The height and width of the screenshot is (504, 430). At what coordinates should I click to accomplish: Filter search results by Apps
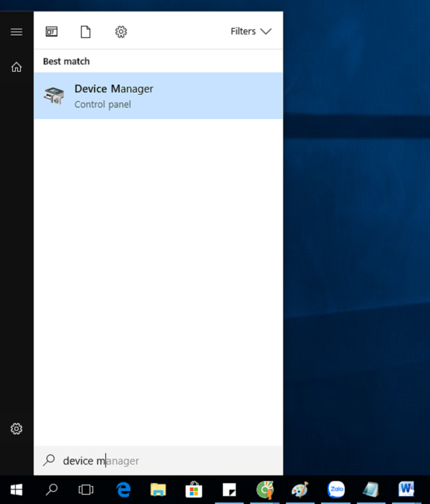click(x=52, y=32)
